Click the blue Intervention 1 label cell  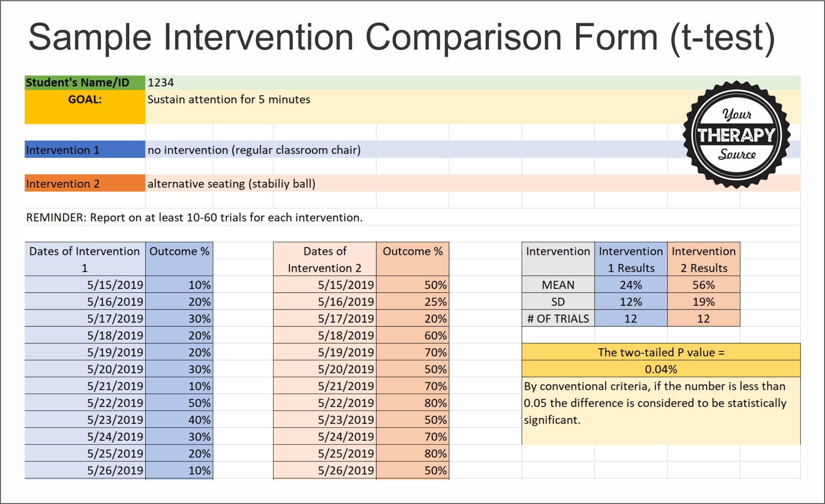click(x=85, y=150)
